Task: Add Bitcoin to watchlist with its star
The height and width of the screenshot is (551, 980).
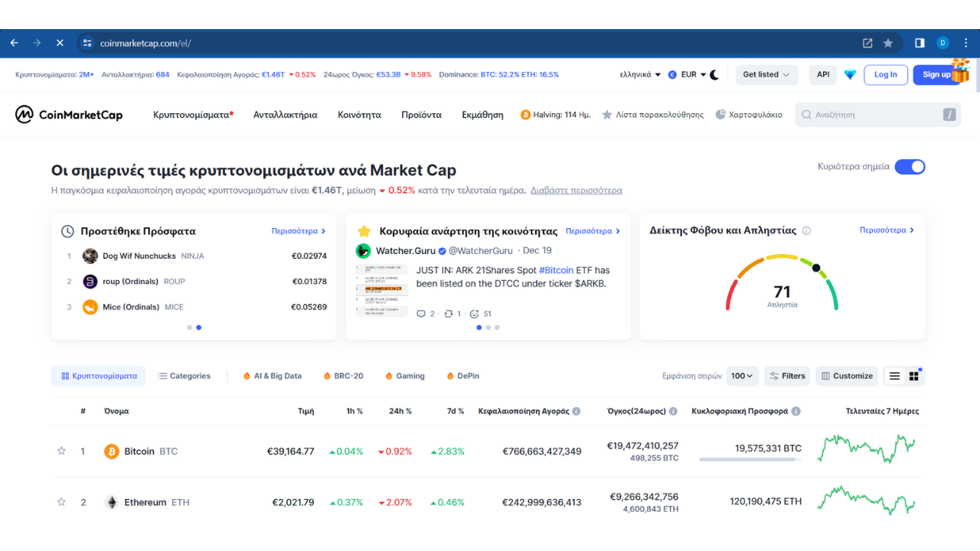Action: point(61,451)
